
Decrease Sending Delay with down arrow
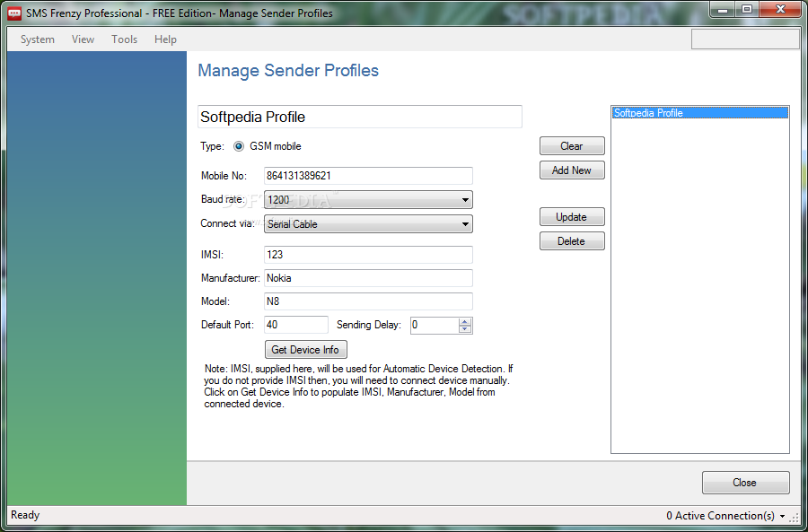(x=465, y=328)
